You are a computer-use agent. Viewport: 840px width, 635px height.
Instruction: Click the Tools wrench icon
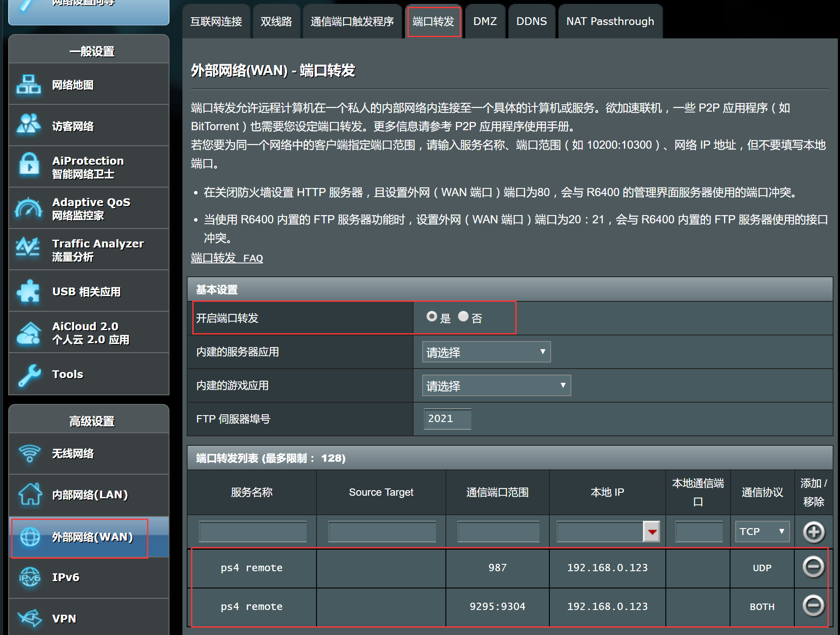tap(28, 374)
